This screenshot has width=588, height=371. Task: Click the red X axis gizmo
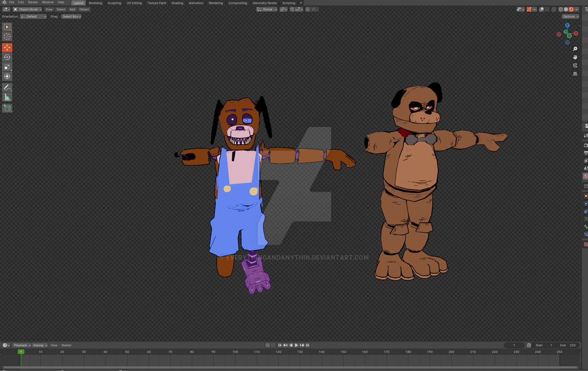576,33
